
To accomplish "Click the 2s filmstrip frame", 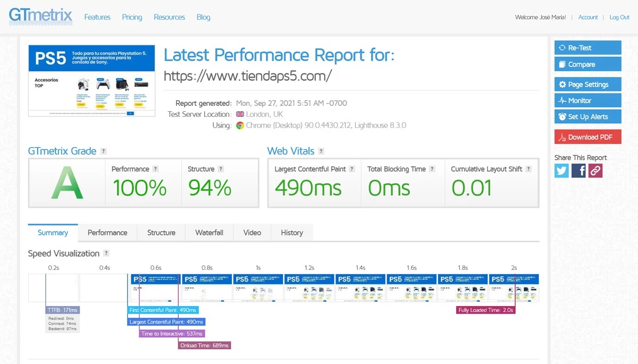I will 514,288.
